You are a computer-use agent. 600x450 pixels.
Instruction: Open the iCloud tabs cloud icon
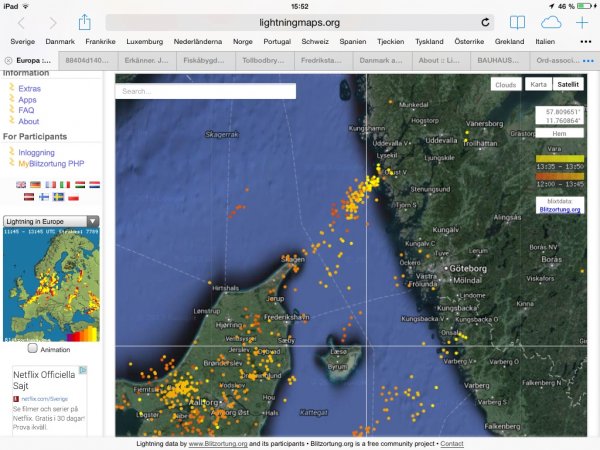pyautogui.click(x=551, y=22)
